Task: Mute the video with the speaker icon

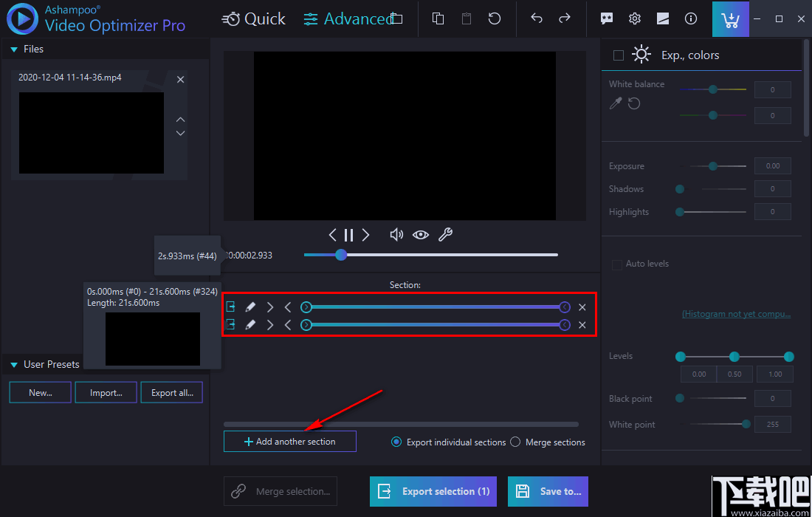Action: pyautogui.click(x=396, y=234)
